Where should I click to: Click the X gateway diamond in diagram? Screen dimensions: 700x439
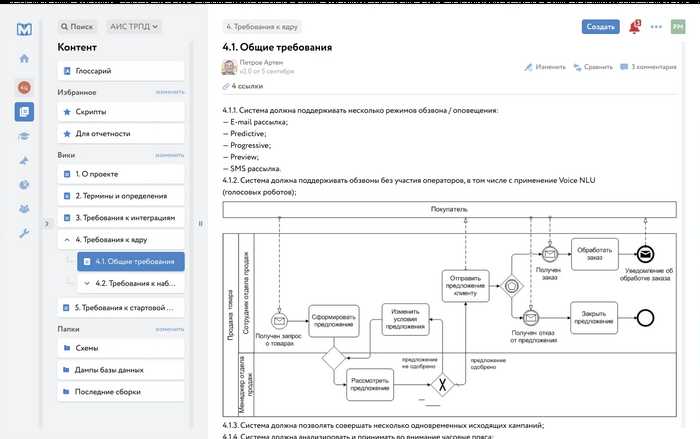pyautogui.click(x=442, y=385)
